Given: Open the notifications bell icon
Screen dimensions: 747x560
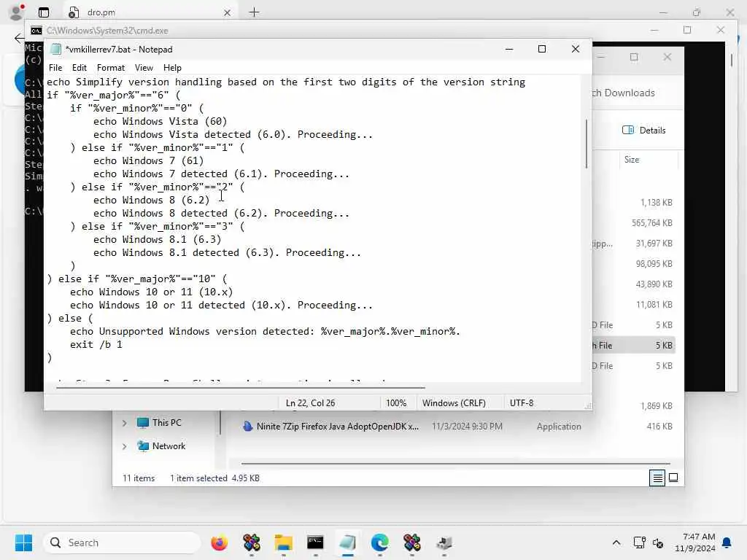Looking at the screenshot, I should [x=727, y=542].
